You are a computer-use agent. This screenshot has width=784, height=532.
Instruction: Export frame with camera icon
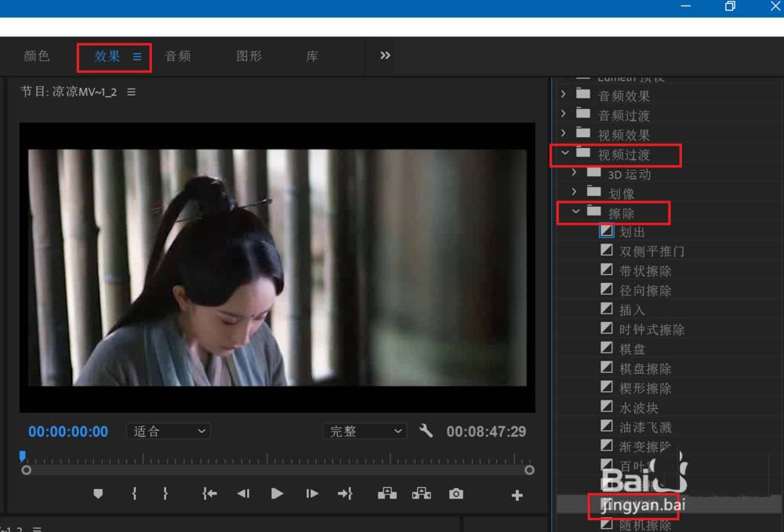(x=456, y=494)
